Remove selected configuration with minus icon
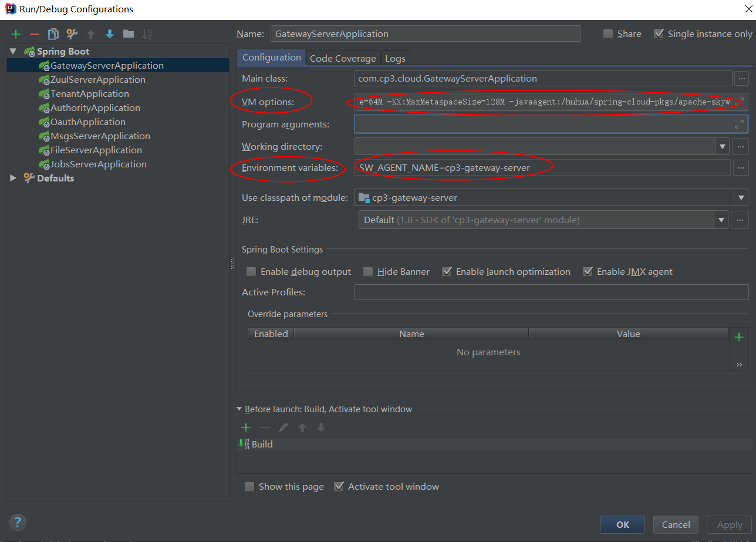This screenshot has width=756, height=542. 34,34
